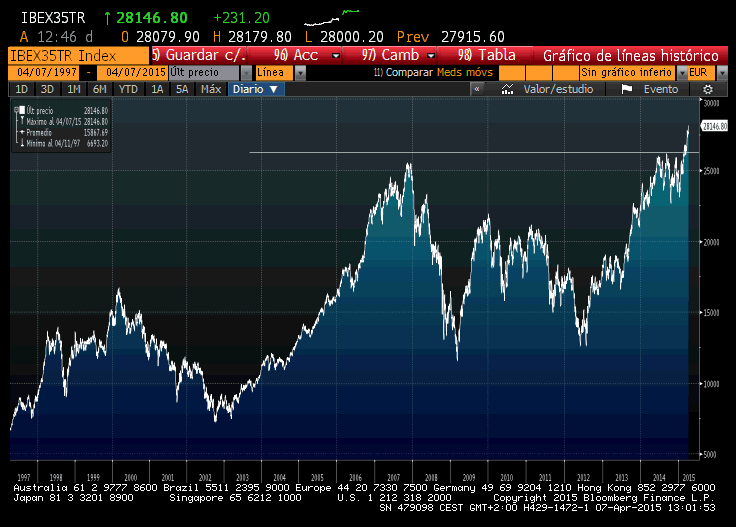Toggle legend box collapse icon
This screenshot has height=527, width=736.
coord(16,110)
